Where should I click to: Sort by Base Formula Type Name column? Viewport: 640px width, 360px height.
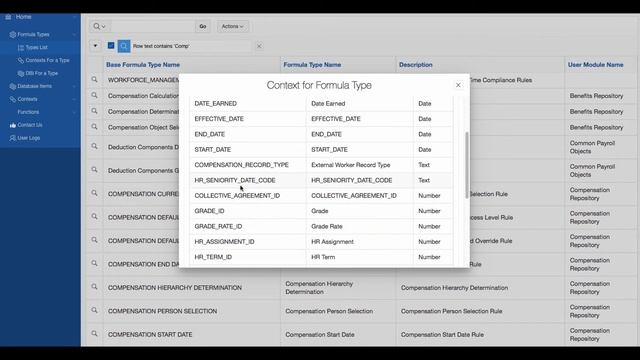pyautogui.click(x=143, y=65)
